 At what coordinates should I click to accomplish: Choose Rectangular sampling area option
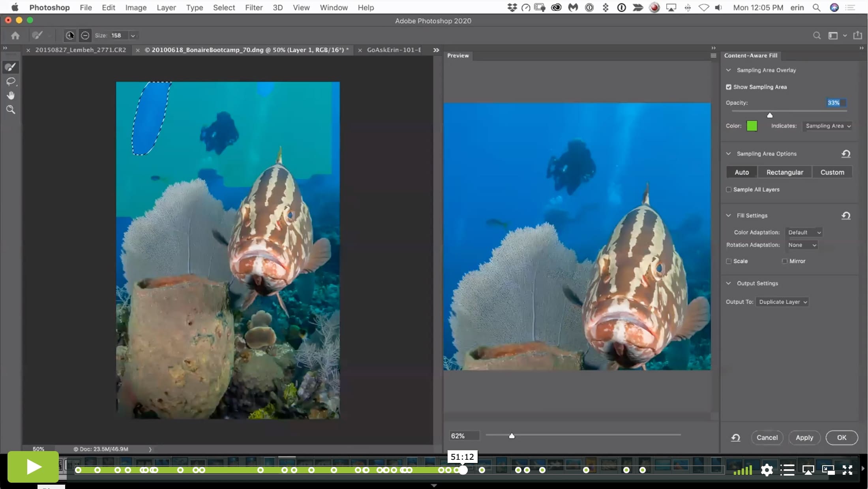tap(784, 172)
